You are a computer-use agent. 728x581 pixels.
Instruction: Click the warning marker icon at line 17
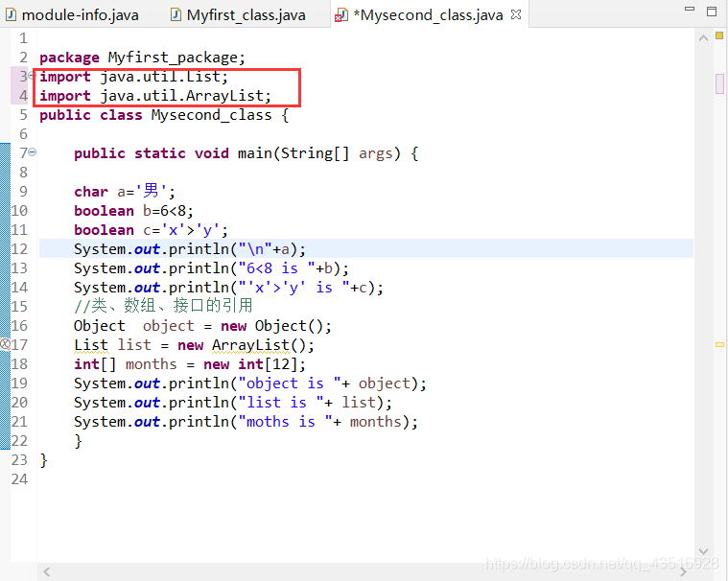click(x=5, y=344)
